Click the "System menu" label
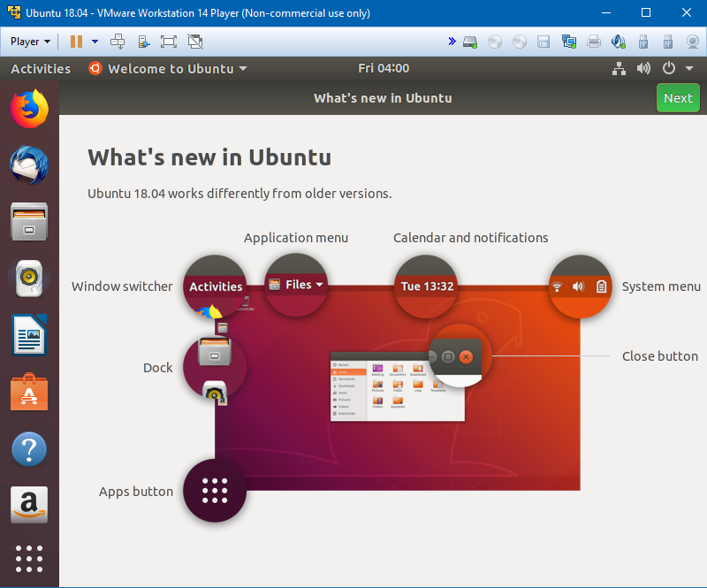The height and width of the screenshot is (588, 707). pyautogui.click(x=661, y=286)
